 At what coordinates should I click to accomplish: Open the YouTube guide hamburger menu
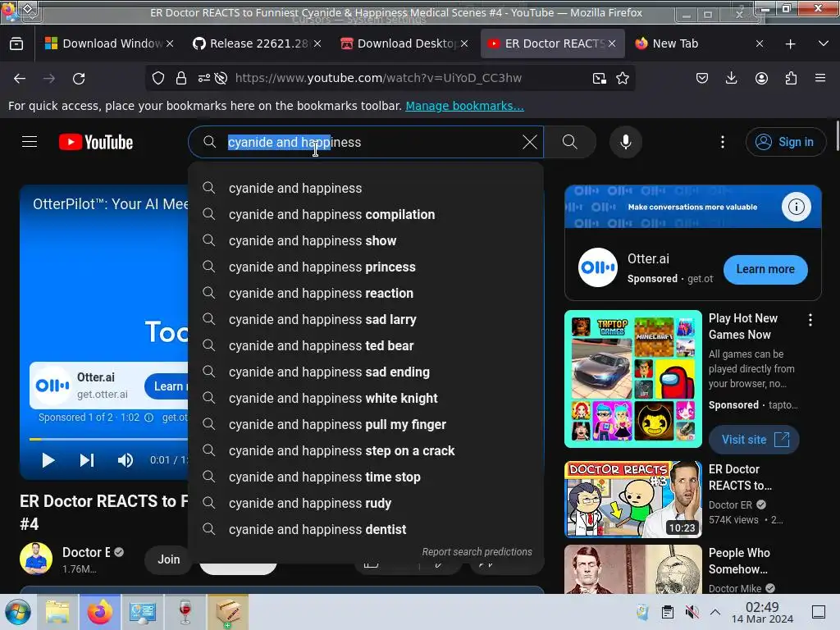click(x=30, y=142)
